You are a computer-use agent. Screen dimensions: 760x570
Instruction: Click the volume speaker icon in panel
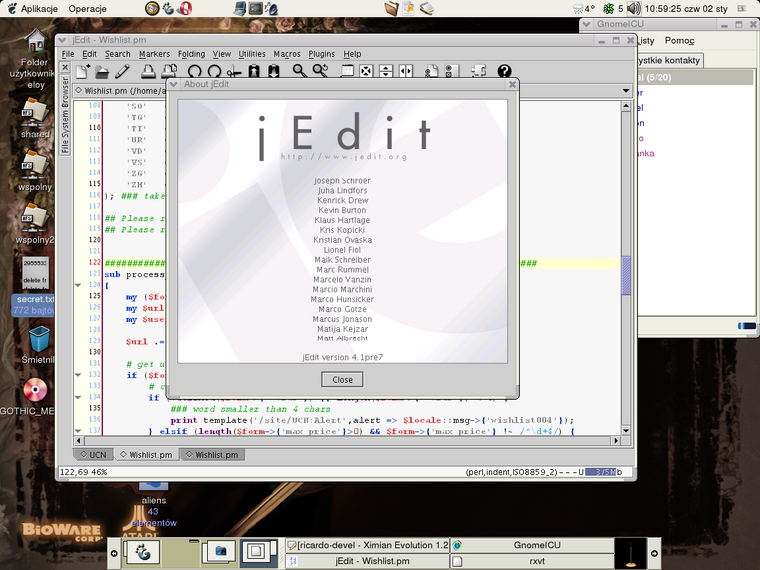tap(633, 8)
